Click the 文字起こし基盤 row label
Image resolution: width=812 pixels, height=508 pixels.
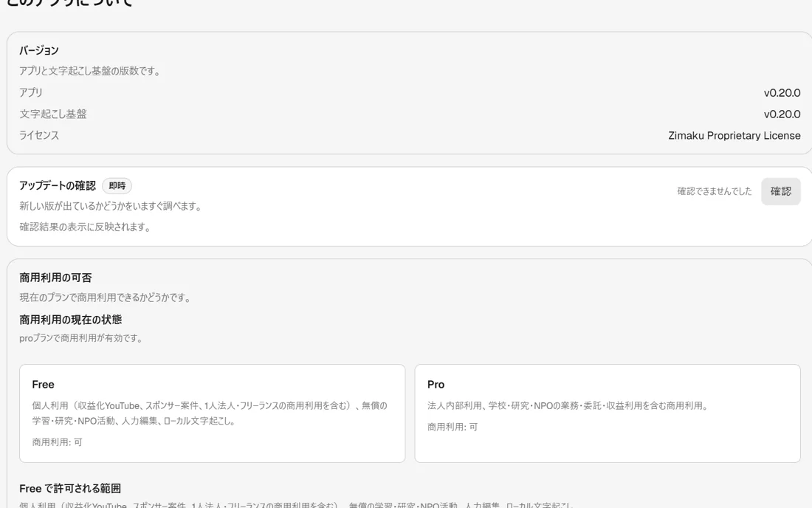pos(53,114)
